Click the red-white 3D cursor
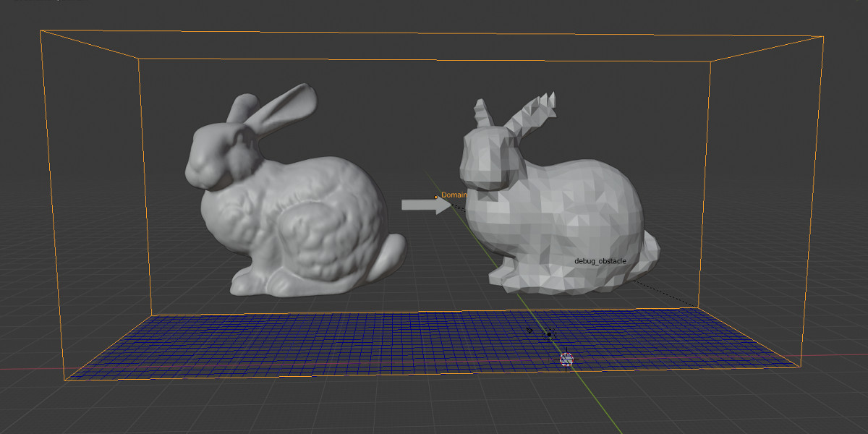This screenshot has width=868, height=434. click(x=566, y=359)
